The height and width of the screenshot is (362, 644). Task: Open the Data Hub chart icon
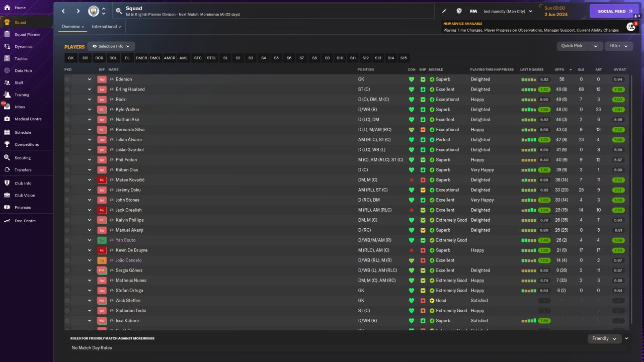7,71
